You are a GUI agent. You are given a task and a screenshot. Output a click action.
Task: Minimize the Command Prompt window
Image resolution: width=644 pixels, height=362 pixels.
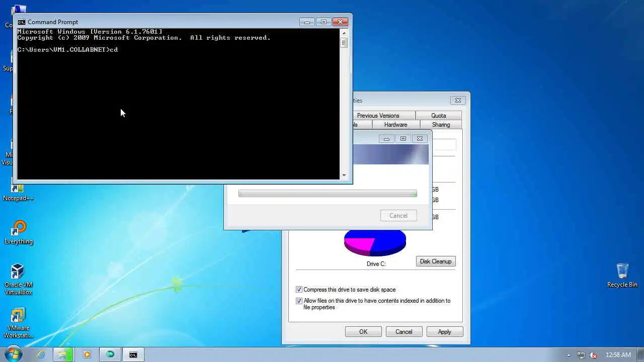pos(307,22)
